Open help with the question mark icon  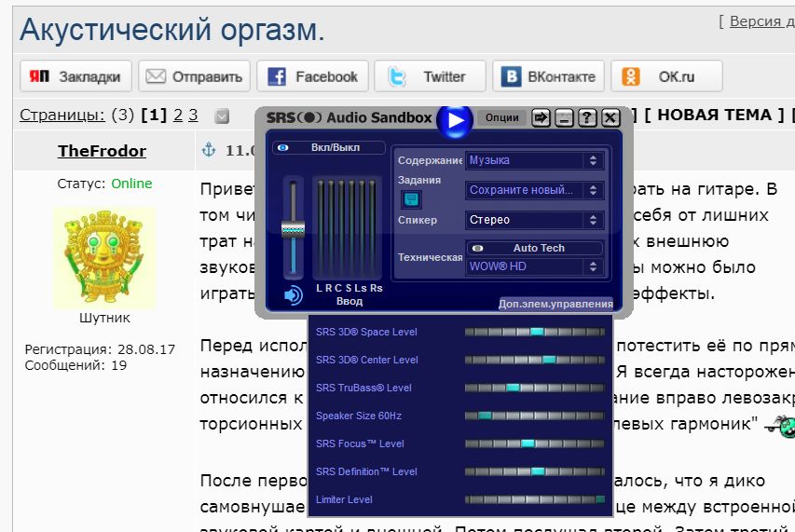pos(587,117)
